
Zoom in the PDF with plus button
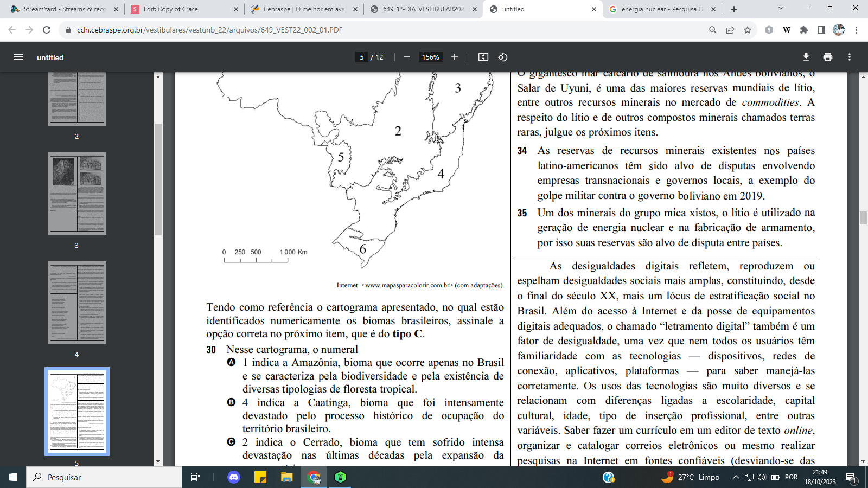(x=455, y=57)
